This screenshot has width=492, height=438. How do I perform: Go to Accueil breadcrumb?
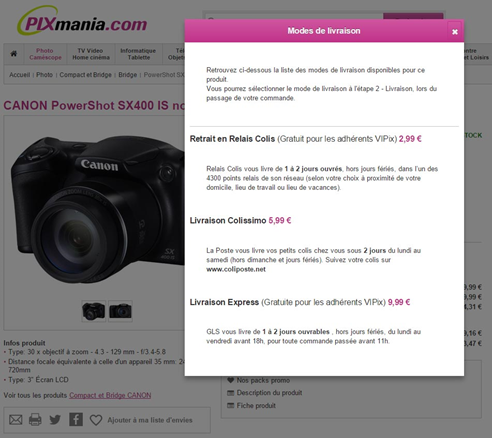[20, 75]
